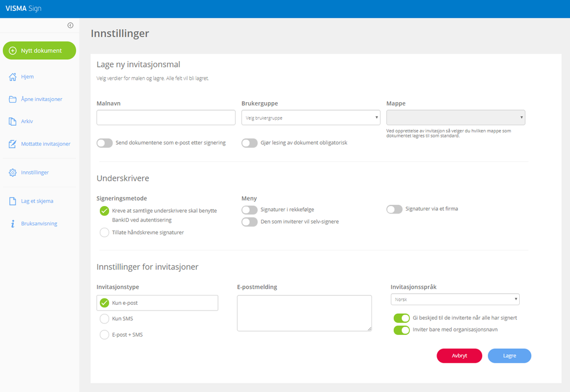Screen dimensions: 570x392
Task: Click the Invitasjonstype label
Action: (x=118, y=287)
